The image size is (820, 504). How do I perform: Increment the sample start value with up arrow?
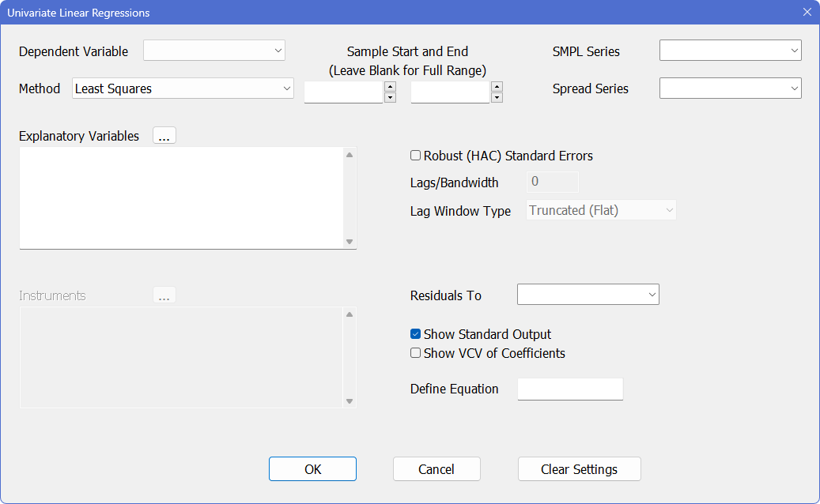click(x=390, y=86)
